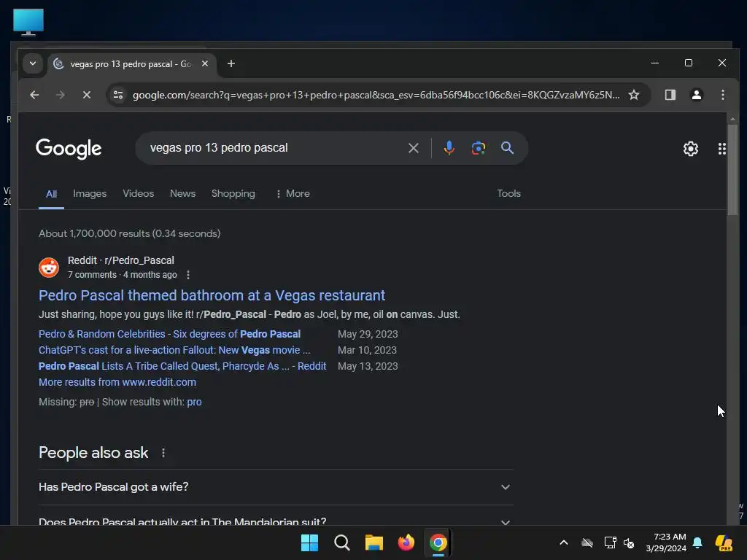Open Windows taskbar search
The image size is (747, 560).
coord(342,542)
